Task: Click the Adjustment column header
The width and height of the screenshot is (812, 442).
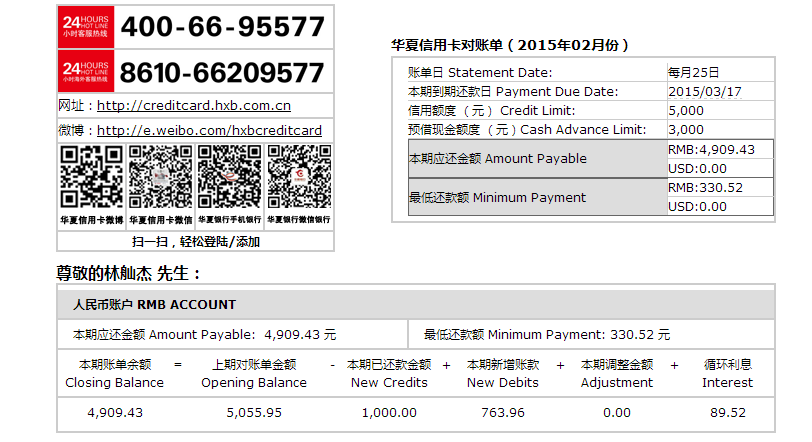Action: [x=617, y=374]
